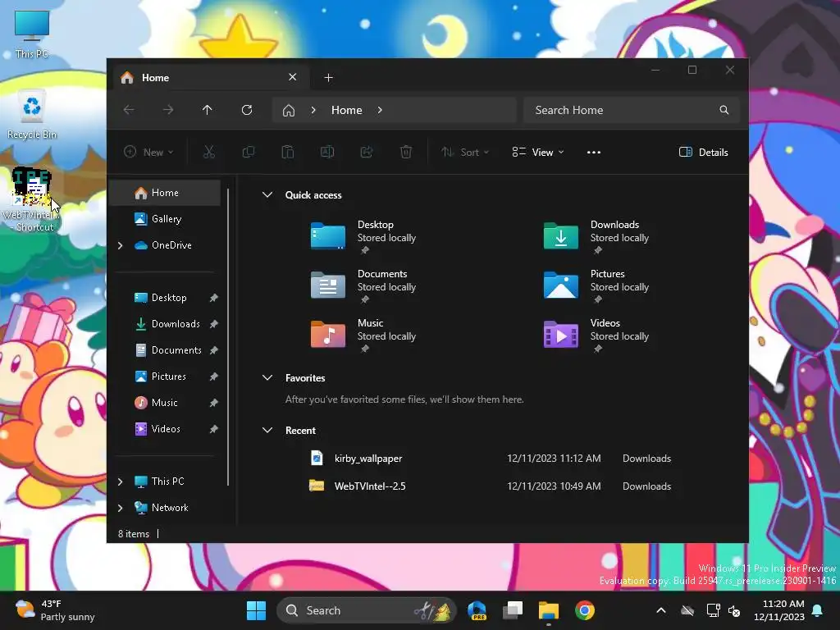840x630 pixels.
Task: Click the Search Home input field
Action: [x=632, y=110]
